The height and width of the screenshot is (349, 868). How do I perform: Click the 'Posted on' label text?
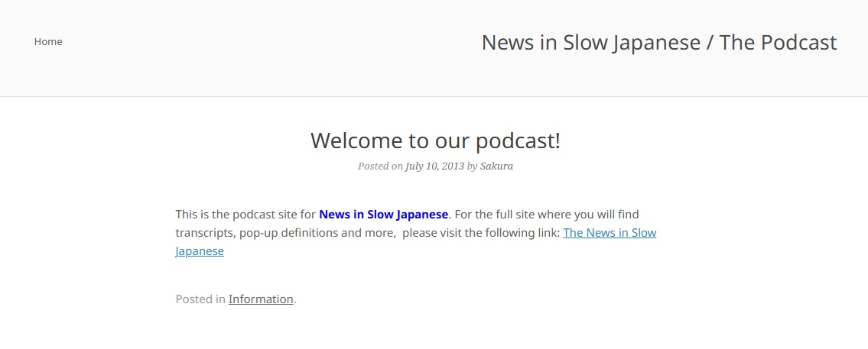pyautogui.click(x=380, y=166)
